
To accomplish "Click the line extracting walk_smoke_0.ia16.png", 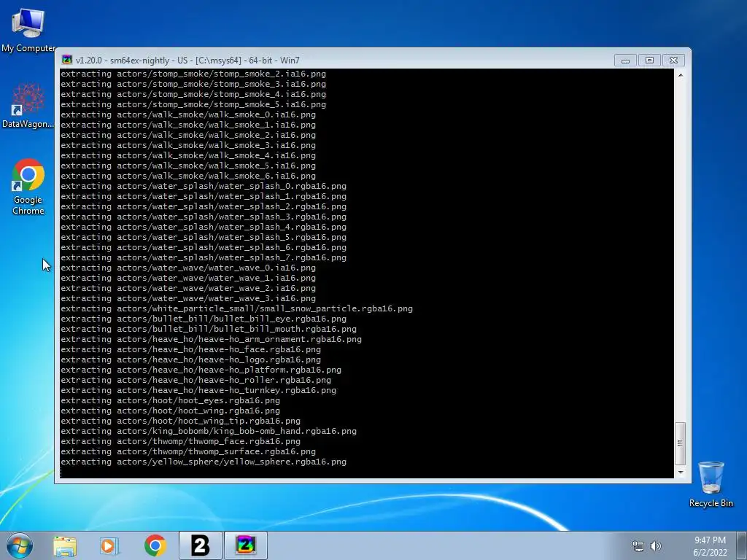I will pos(188,114).
